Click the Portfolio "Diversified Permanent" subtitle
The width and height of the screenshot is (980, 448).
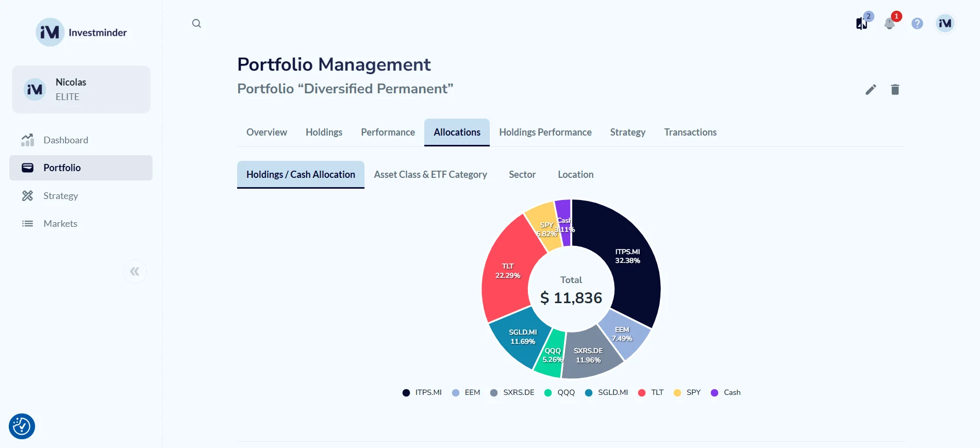[x=345, y=89]
